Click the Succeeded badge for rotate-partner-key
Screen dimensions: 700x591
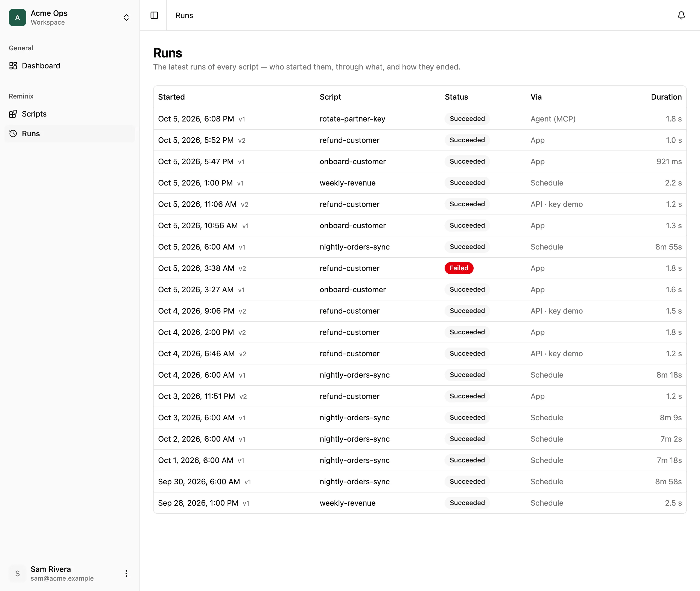coord(467,118)
